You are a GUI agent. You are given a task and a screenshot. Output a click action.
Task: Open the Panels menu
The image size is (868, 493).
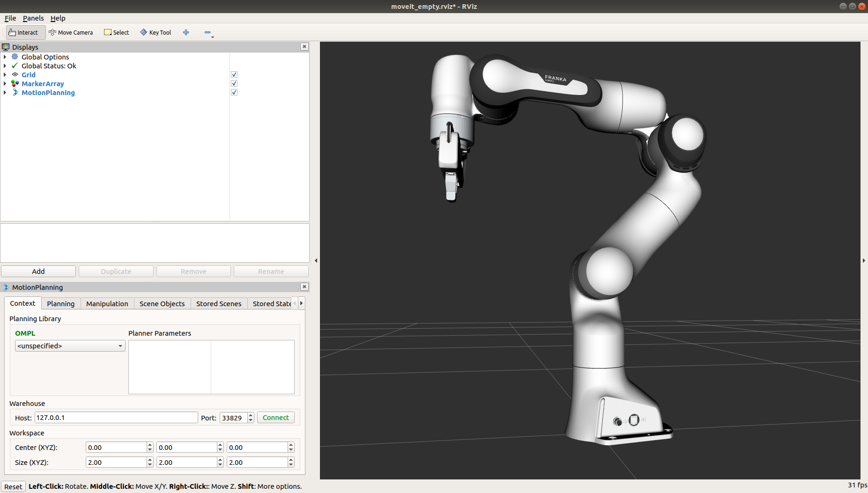click(x=33, y=18)
